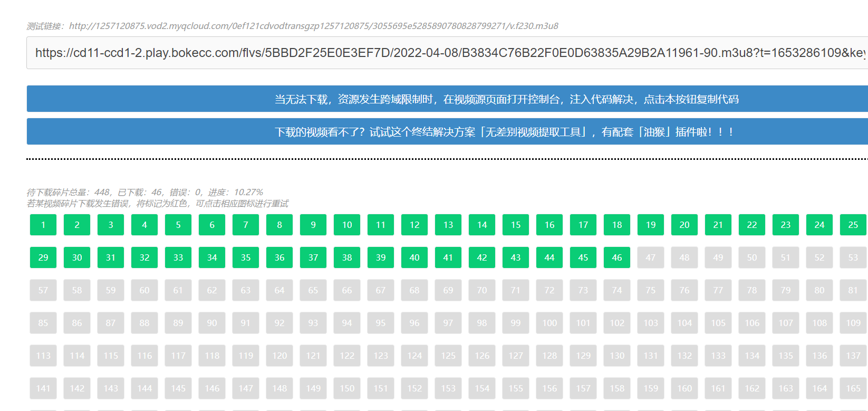Select last downloaded segment 46

point(617,257)
